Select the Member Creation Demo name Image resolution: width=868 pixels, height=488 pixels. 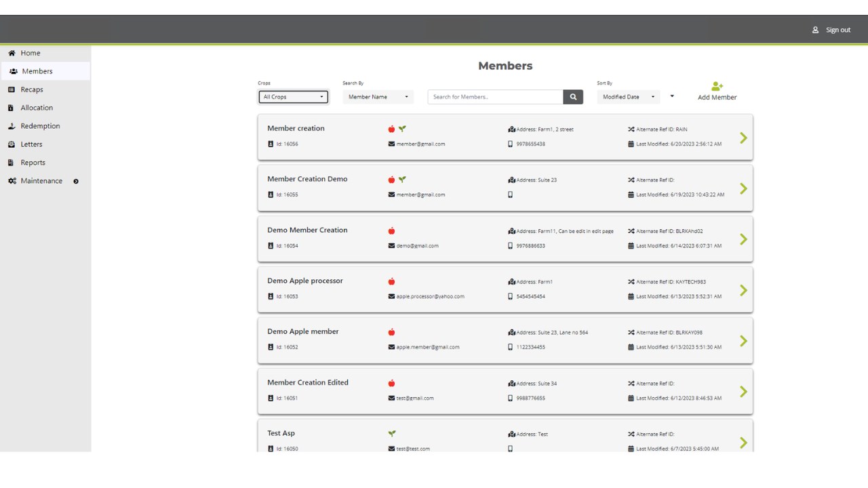[307, 179]
